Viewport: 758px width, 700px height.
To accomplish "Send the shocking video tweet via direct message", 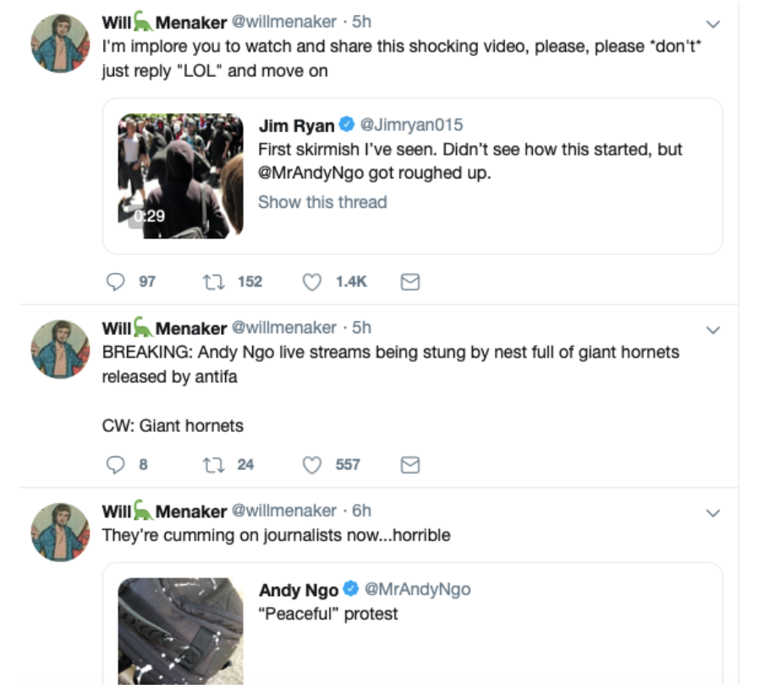I will click(x=410, y=282).
